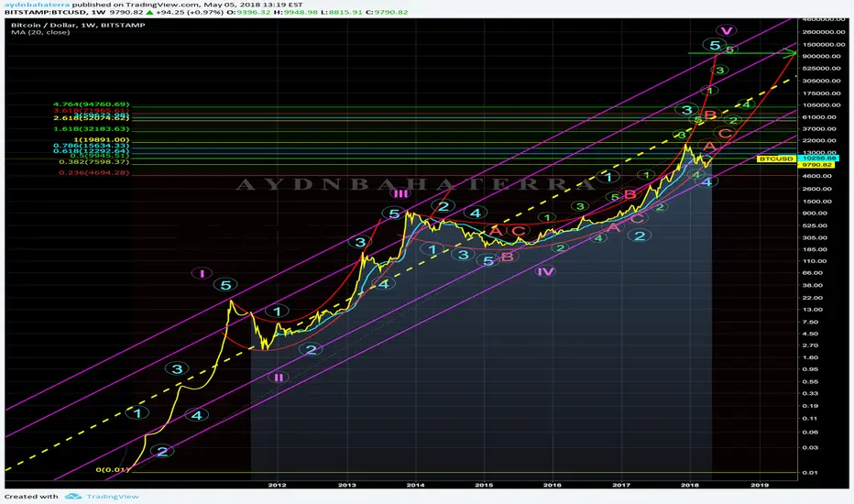The width and height of the screenshot is (854, 504).
Task: Open the TradingView link beside Created with
Action: tap(113, 497)
